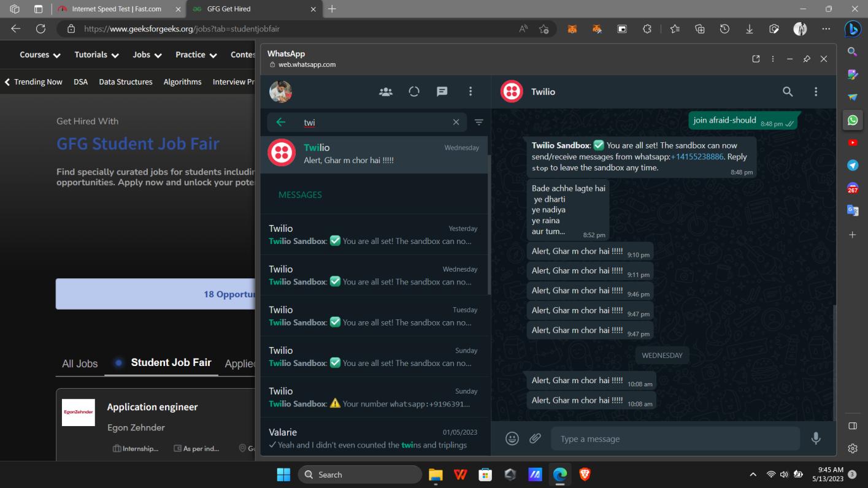Launch Brave browser from the taskbar
This screenshot has height=488, width=868.
tap(584, 475)
